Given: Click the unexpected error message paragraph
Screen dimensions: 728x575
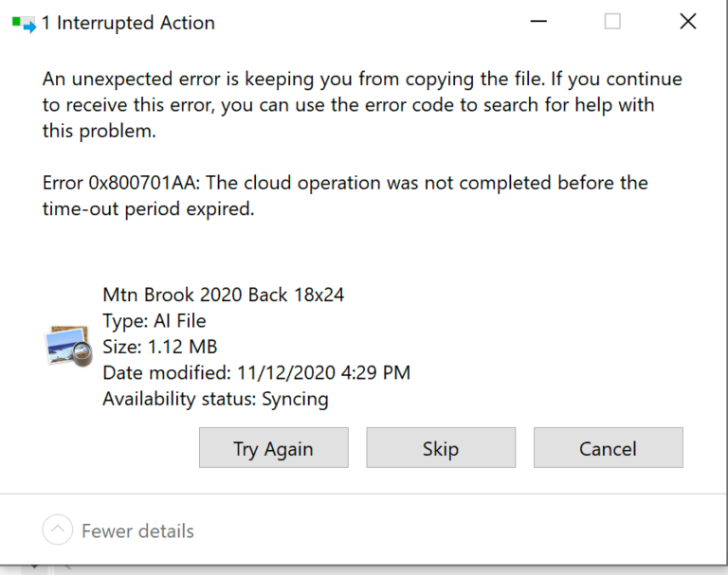Looking at the screenshot, I should pos(362,105).
